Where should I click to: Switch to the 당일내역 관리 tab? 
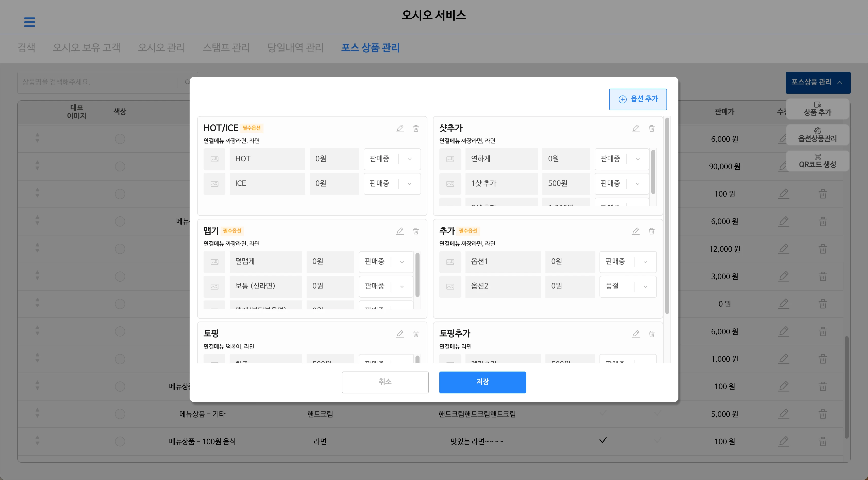[x=295, y=47]
